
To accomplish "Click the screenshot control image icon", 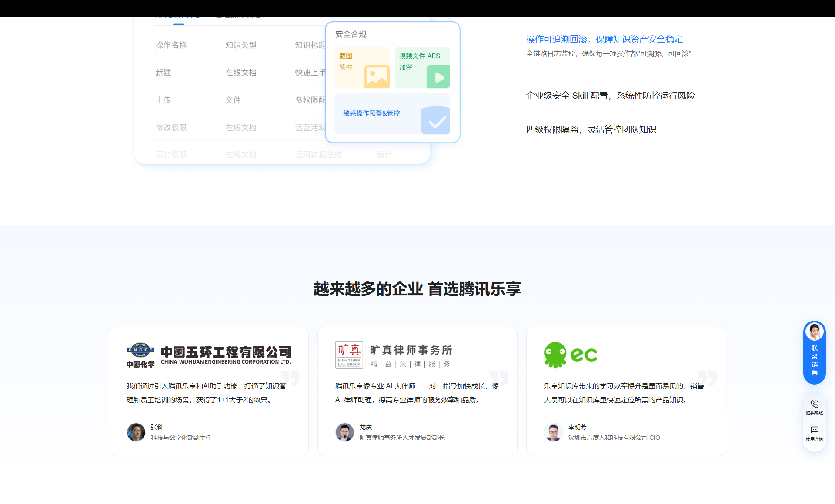I will point(377,77).
